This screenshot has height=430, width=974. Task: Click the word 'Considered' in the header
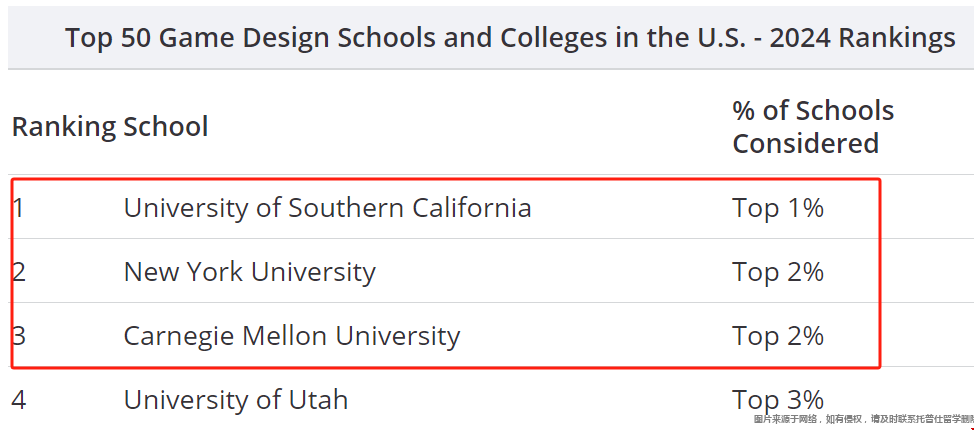(x=806, y=143)
